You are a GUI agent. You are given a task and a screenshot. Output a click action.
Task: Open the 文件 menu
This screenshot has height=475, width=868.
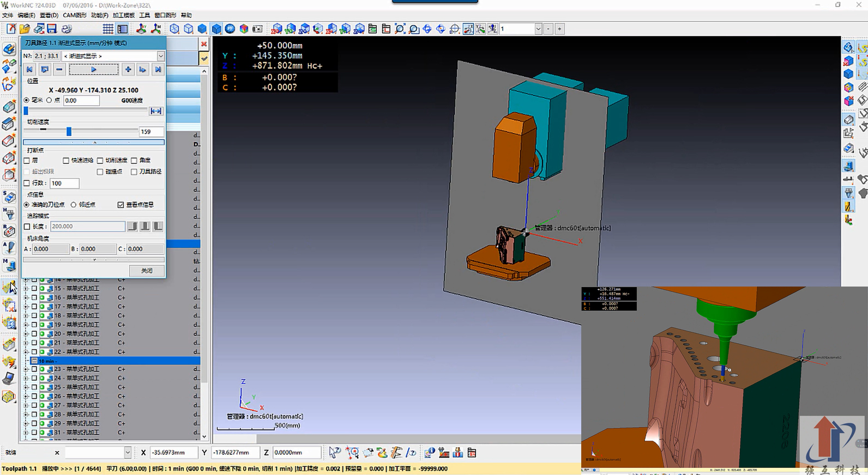point(8,15)
